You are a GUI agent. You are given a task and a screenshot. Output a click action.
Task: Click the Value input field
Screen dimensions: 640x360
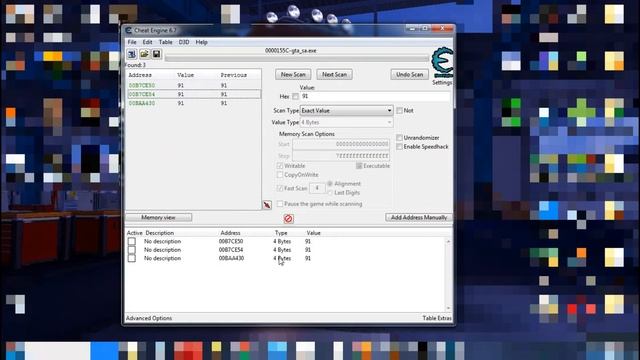tap(375, 96)
